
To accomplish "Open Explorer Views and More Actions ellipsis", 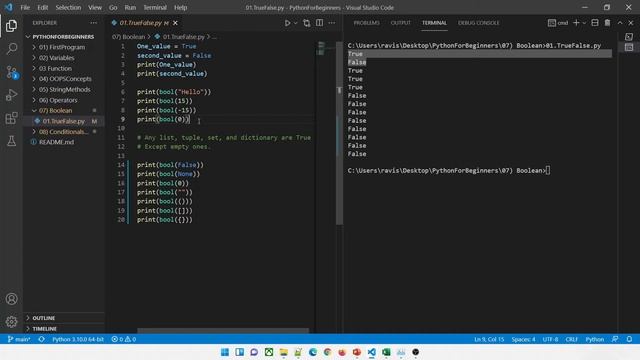I will click(94, 23).
